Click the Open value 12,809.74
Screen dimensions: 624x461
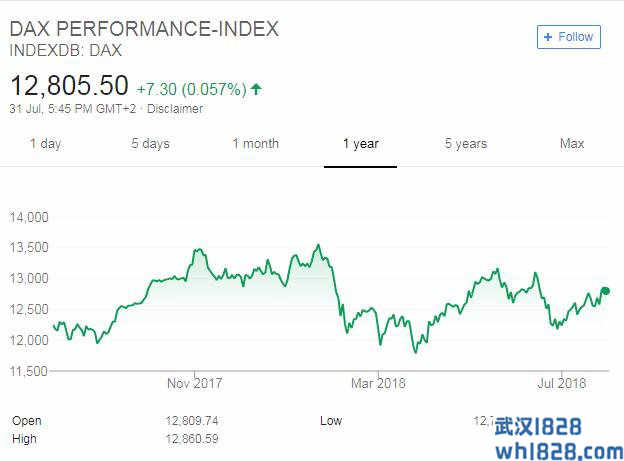point(189,421)
